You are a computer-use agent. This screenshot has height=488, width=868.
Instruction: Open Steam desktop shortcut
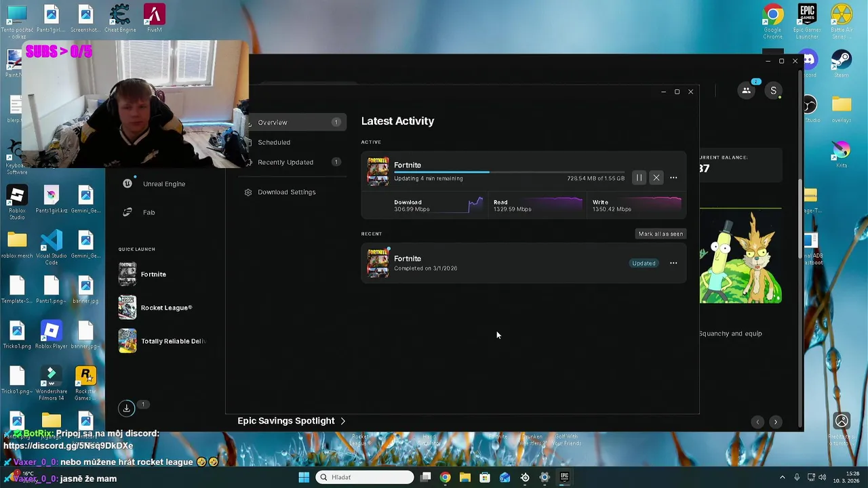[x=842, y=64]
